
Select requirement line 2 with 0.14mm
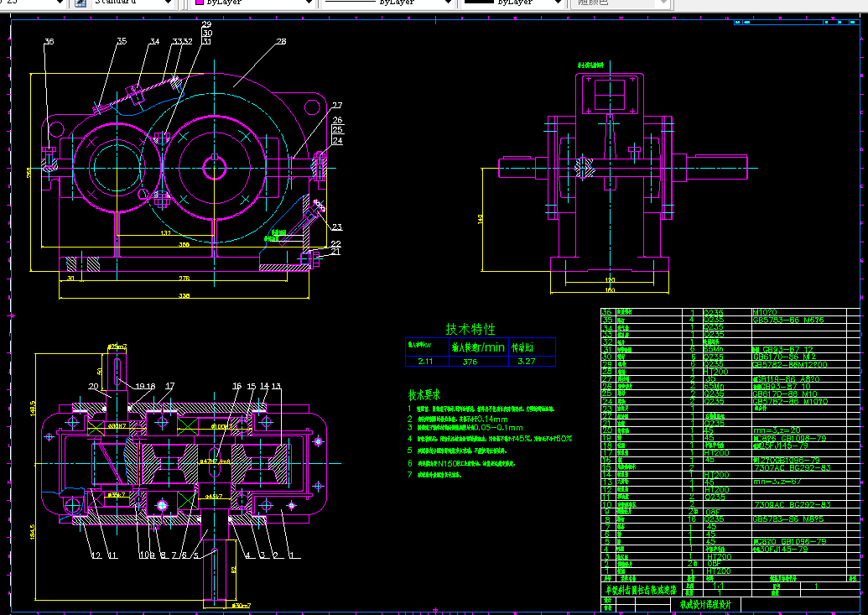pyautogui.click(x=458, y=419)
